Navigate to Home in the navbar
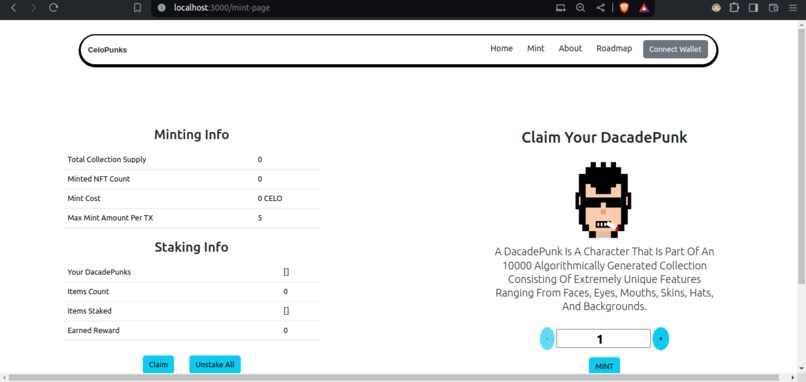This screenshot has width=806, height=382. coord(501,48)
